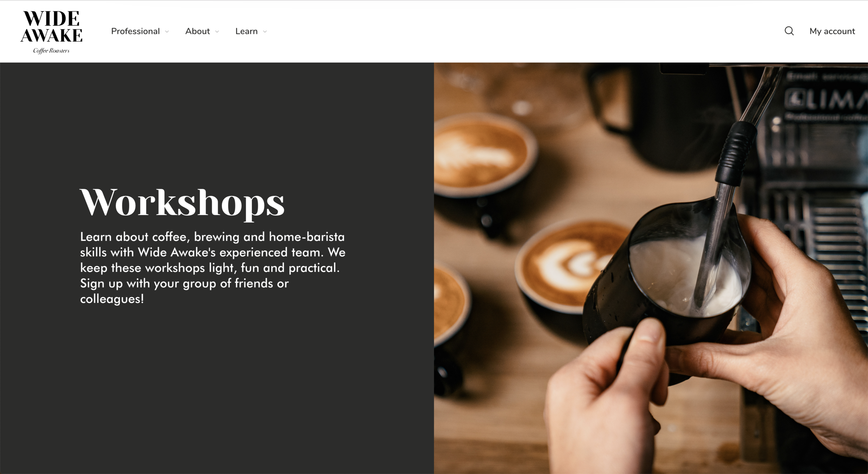Viewport: 868px width, 474px height.
Task: Click the magnifying glass search icon
Action: 789,31
